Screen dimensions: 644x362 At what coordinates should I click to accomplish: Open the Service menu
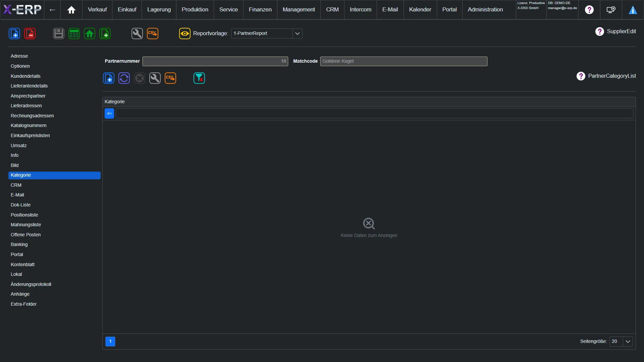(228, 10)
